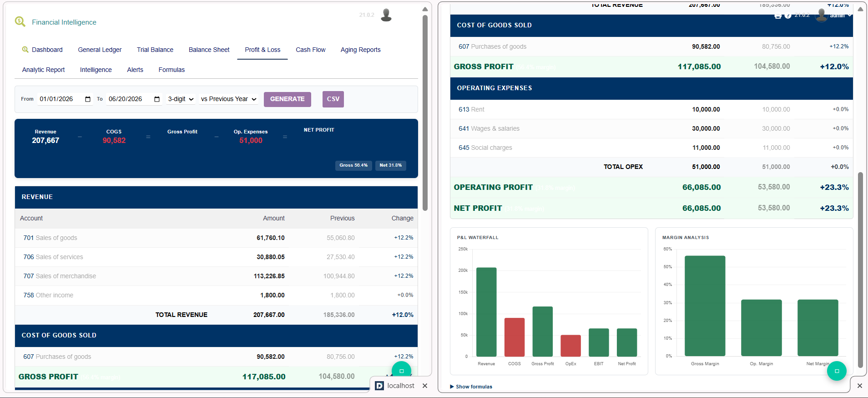
Task: Open the Cash Flow tab
Action: (x=311, y=50)
